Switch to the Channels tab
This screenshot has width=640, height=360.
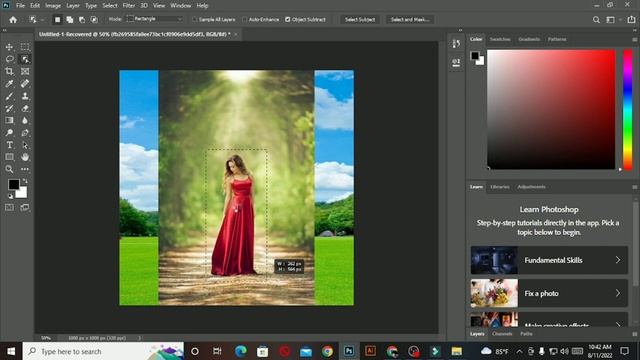[502, 334]
